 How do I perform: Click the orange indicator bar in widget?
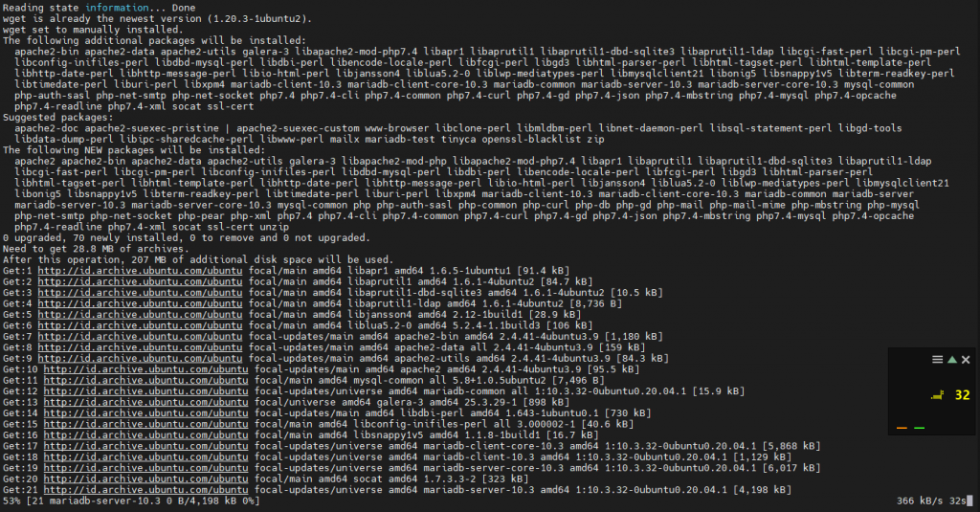click(x=902, y=428)
